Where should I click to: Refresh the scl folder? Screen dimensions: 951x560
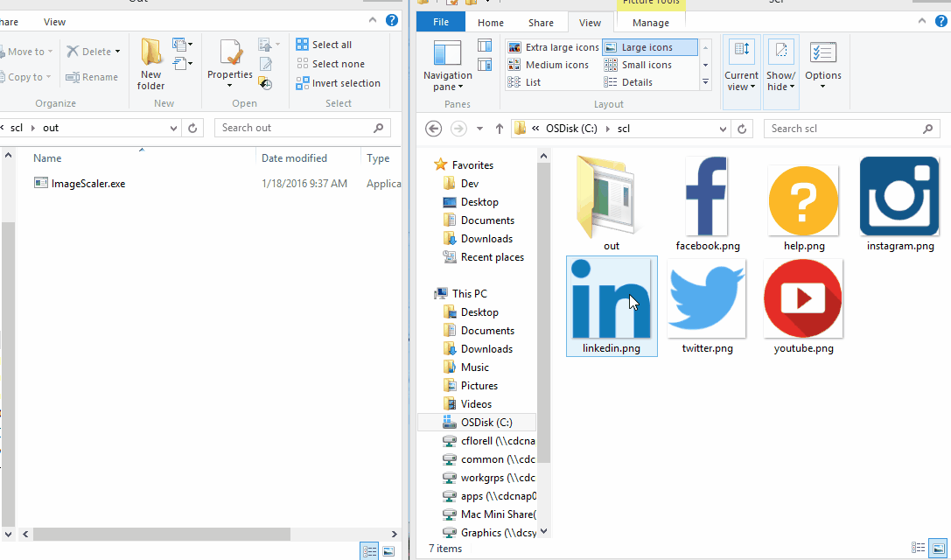point(742,129)
